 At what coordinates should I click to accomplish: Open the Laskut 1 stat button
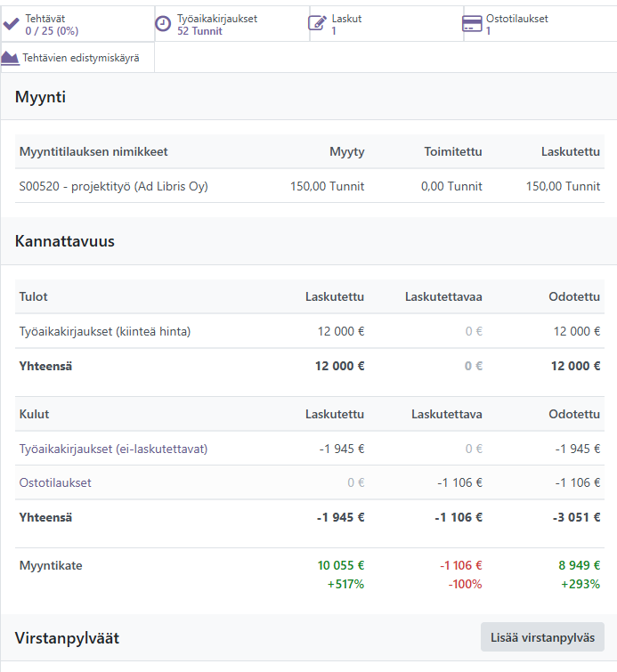[386, 24]
